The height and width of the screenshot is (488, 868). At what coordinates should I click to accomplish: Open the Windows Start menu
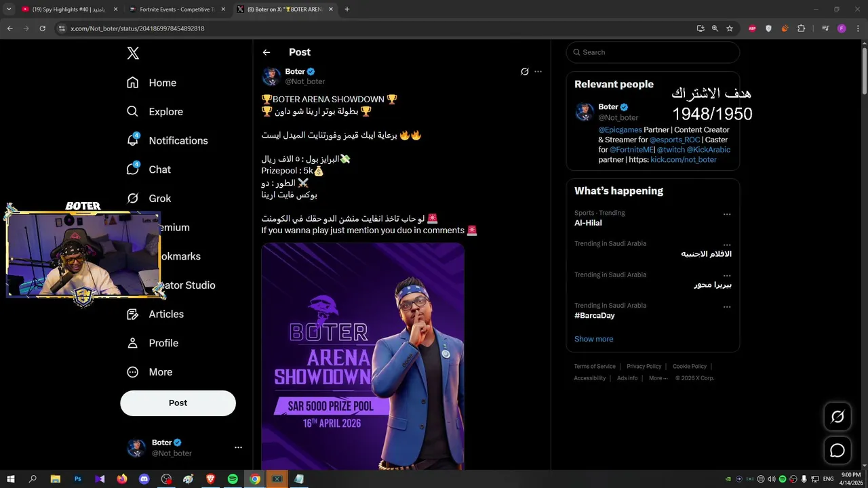(x=11, y=479)
